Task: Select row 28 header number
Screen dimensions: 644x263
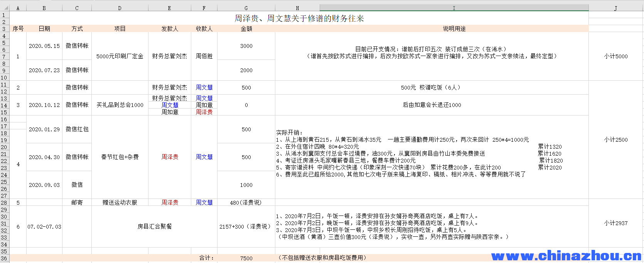Action: tap(4, 202)
